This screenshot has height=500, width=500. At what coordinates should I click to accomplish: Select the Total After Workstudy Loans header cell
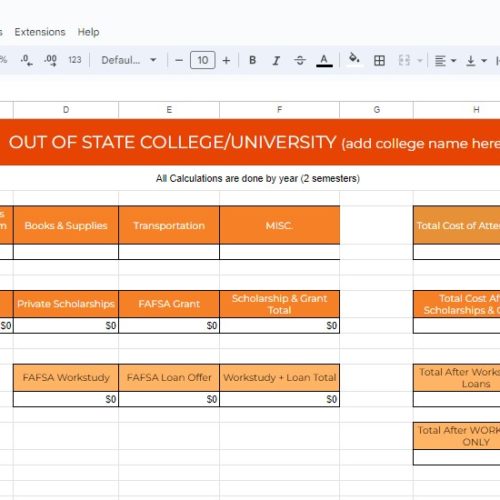click(x=457, y=378)
